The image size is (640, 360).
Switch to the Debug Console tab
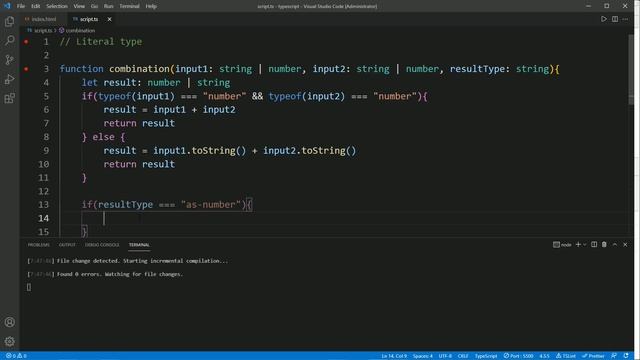102,245
